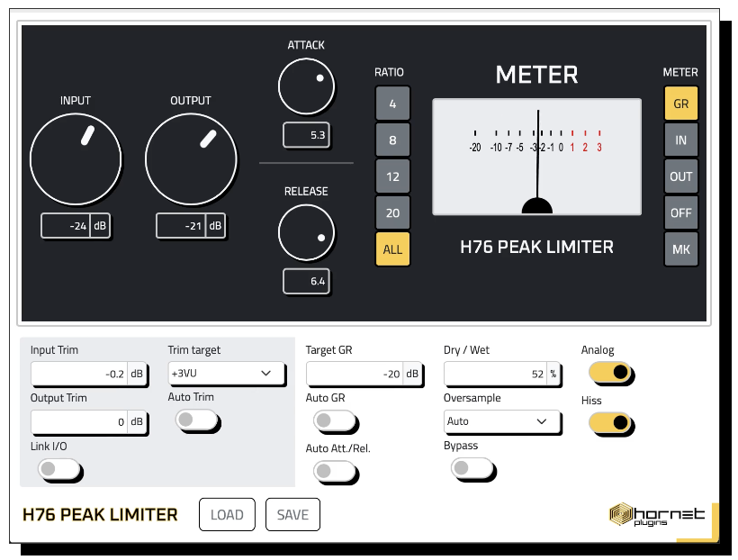Toggle Link I/O on
This screenshot has width=738, height=560.
[x=60, y=470]
